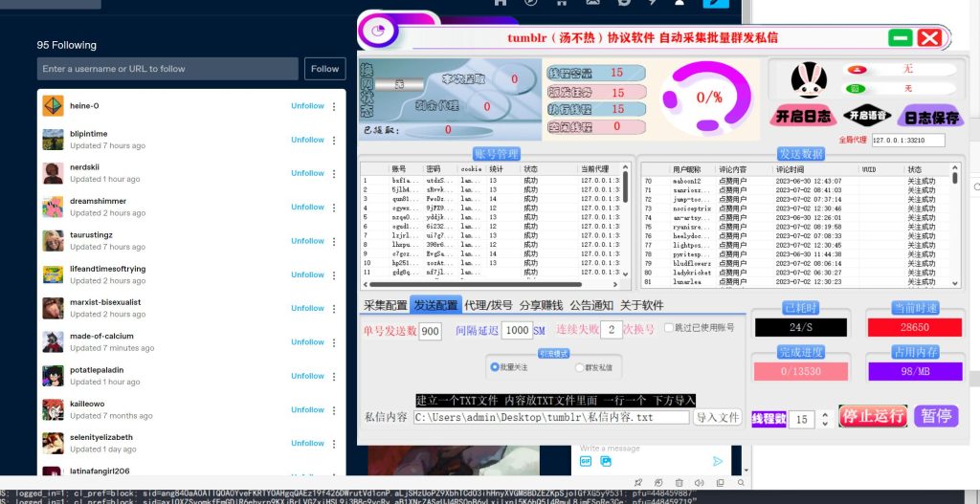Click the 暂停 button

pos(936,416)
